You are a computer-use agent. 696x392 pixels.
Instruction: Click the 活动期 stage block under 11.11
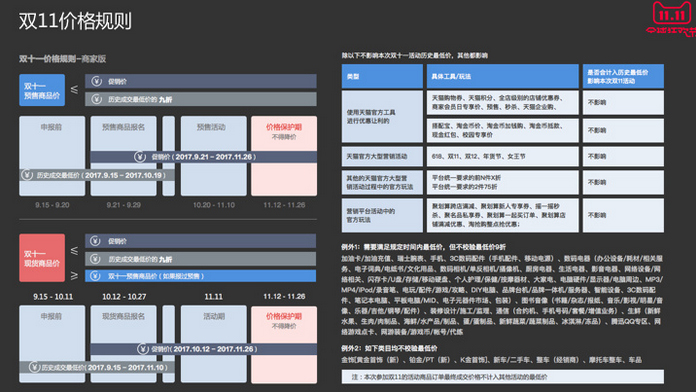coord(214,344)
